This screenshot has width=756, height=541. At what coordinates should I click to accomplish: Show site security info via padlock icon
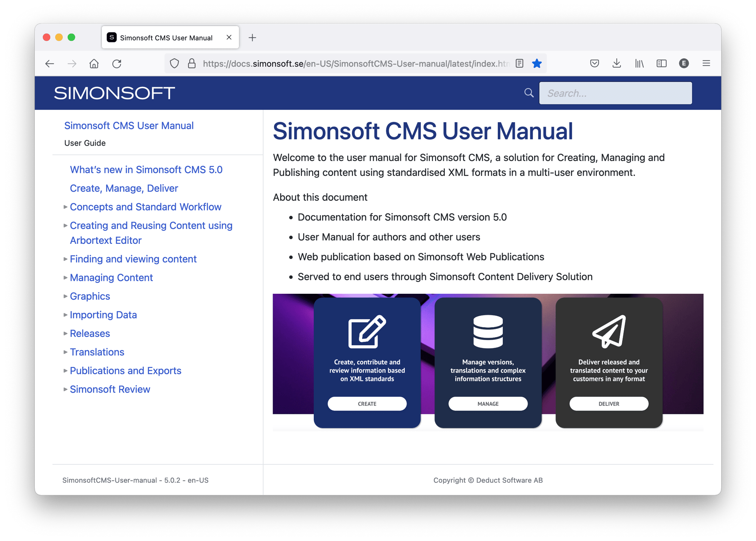(192, 64)
